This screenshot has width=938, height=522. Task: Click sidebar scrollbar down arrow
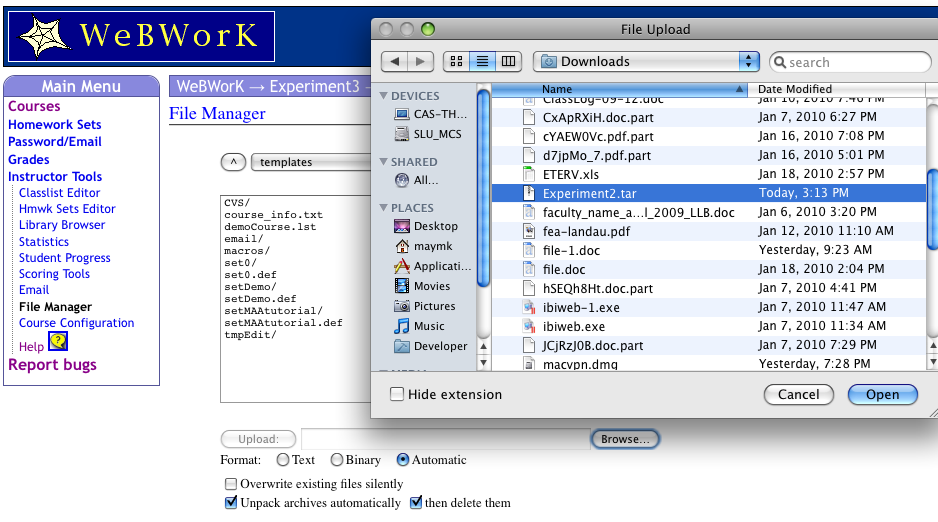[x=483, y=362]
